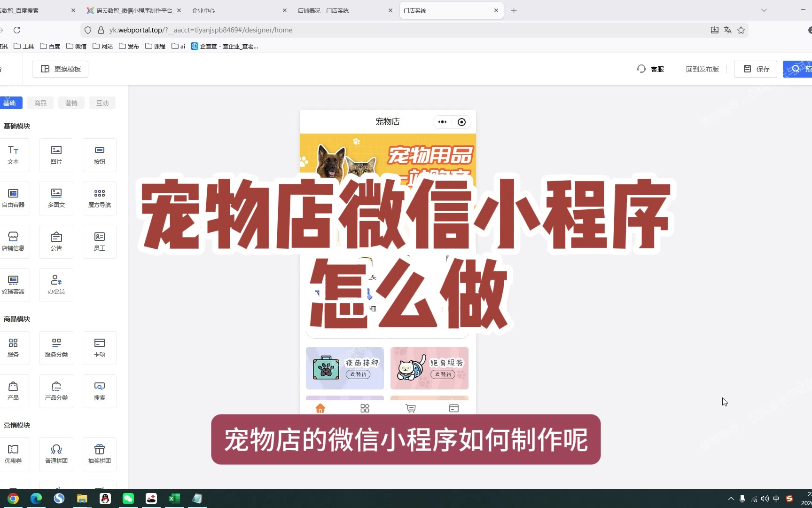The width and height of the screenshot is (812, 508).
Task: Open the 微信 bookmarks folder
Action: pos(77,46)
